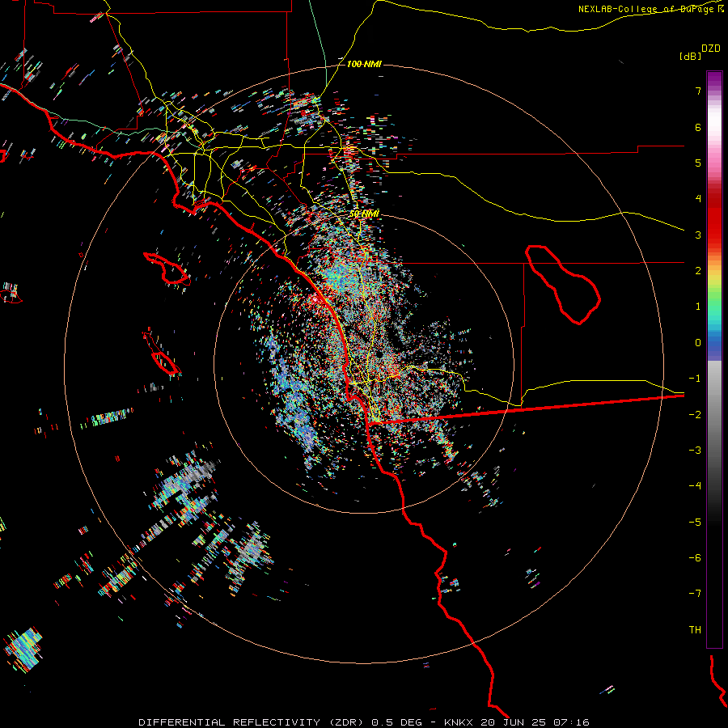728x728 pixels.
Task: Click the -3 scale value
Action: coord(695,451)
